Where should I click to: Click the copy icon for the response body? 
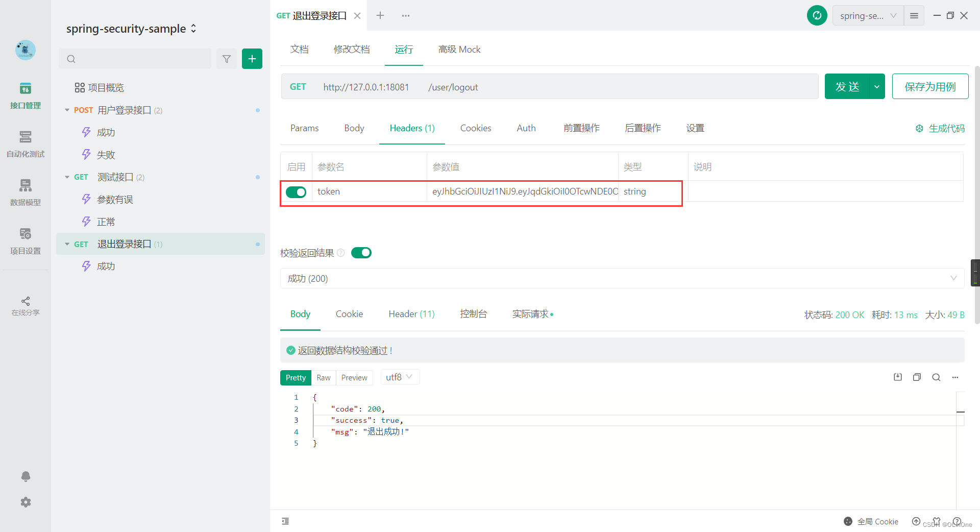(x=917, y=377)
